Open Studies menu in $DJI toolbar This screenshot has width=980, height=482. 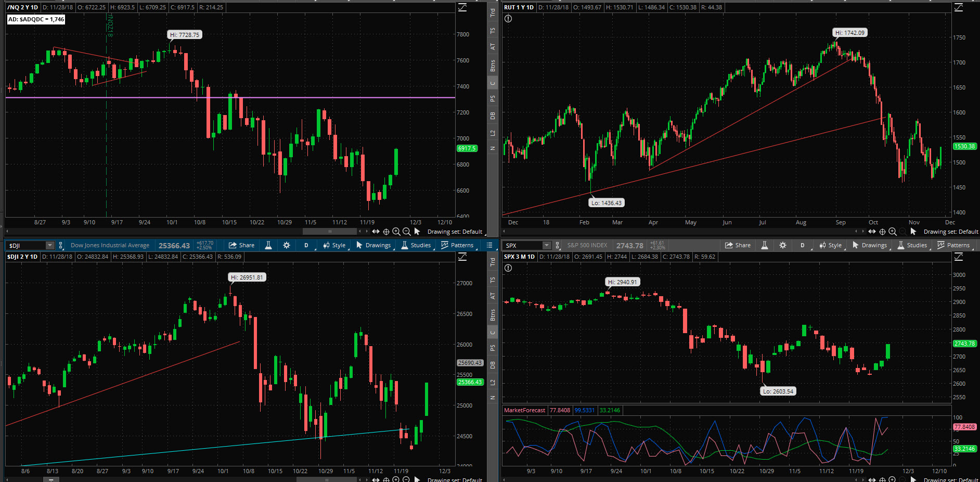pyautogui.click(x=416, y=245)
